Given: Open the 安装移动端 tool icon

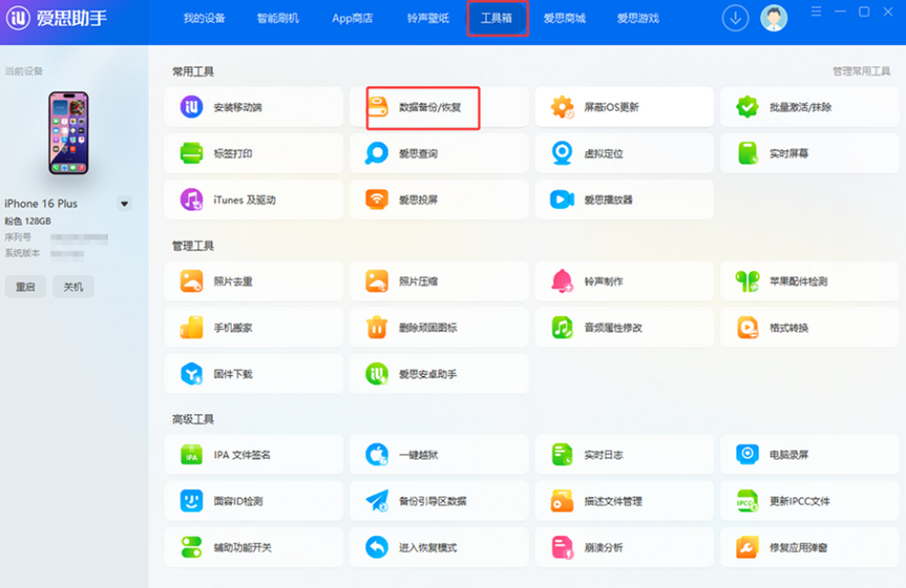Looking at the screenshot, I should pos(192,107).
